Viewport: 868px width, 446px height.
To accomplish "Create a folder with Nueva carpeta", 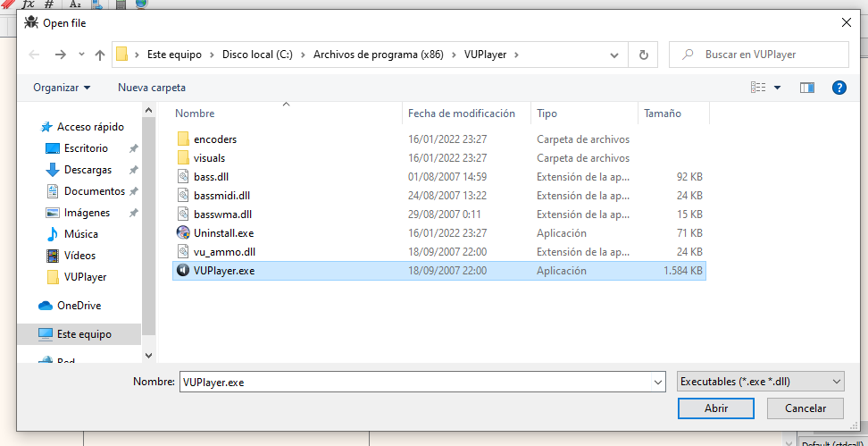I will click(152, 88).
